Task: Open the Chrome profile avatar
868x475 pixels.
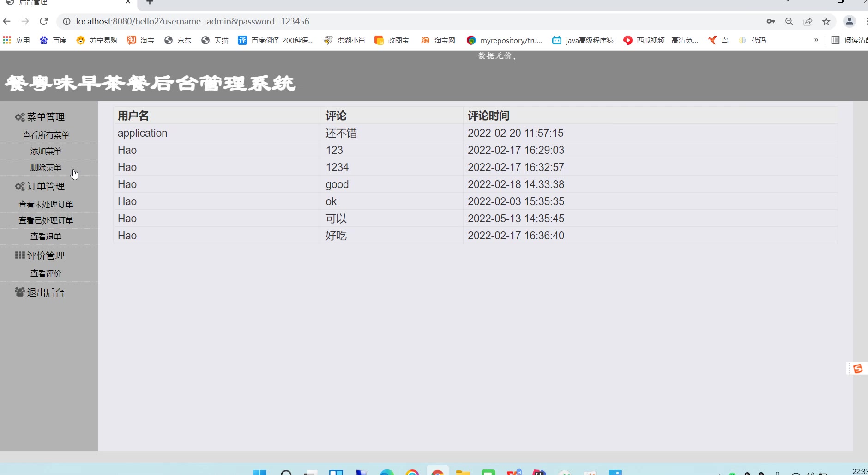Action: pos(849,21)
